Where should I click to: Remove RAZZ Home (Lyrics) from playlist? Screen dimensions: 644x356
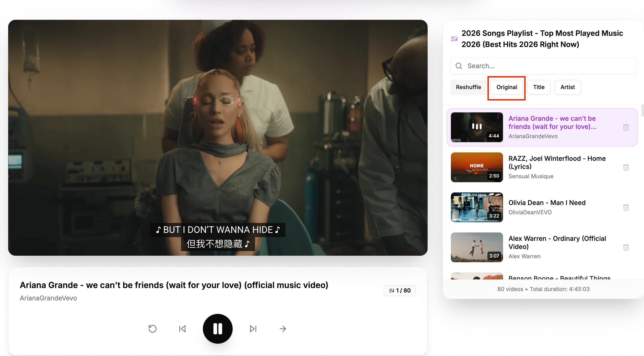click(626, 167)
